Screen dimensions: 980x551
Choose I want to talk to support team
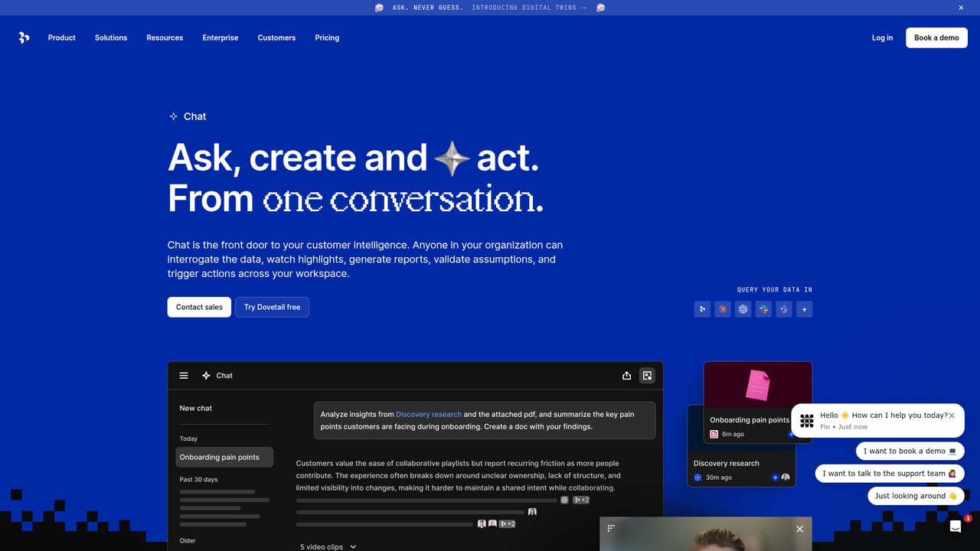[890, 473]
